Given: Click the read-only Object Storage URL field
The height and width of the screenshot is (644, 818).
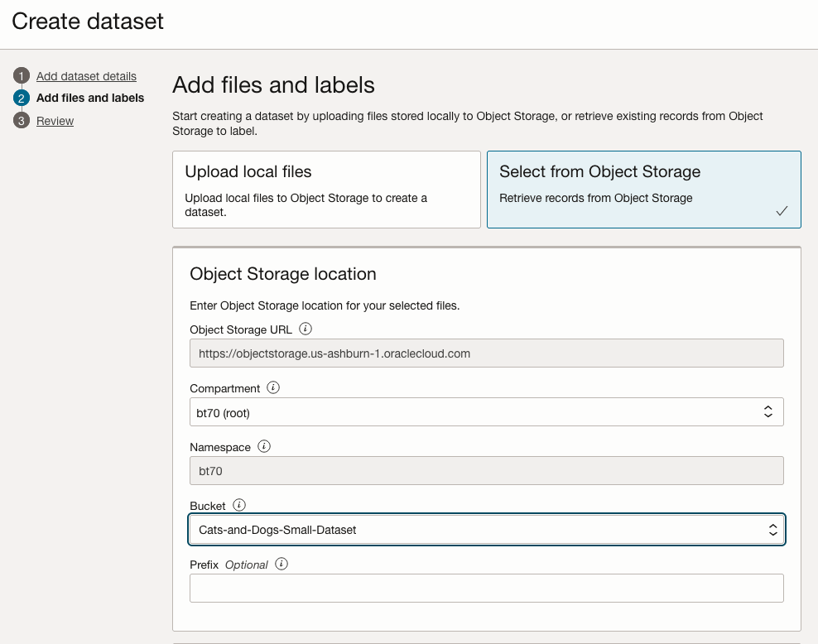Looking at the screenshot, I should (486, 353).
